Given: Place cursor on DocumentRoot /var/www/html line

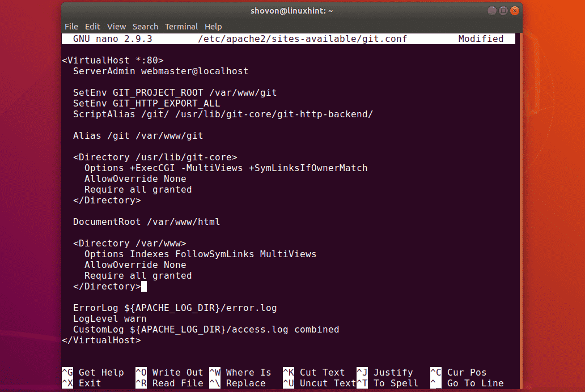Looking at the screenshot, I should (146, 221).
